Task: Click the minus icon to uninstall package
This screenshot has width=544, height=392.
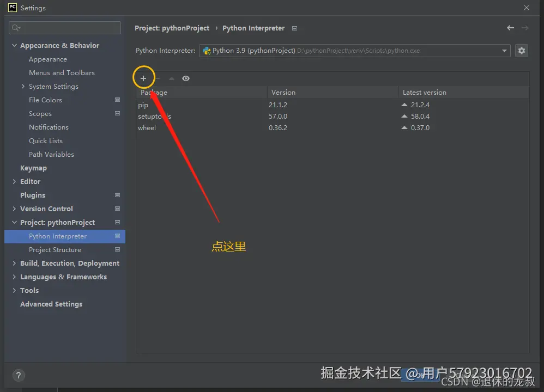Action: coord(158,78)
